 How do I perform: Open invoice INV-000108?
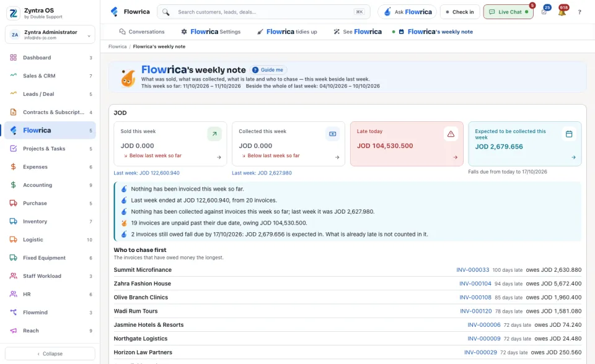tap(475, 298)
